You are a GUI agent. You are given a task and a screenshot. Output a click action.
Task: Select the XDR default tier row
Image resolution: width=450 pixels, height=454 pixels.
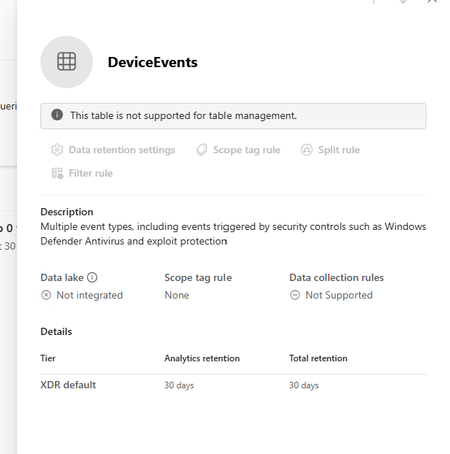click(233, 385)
